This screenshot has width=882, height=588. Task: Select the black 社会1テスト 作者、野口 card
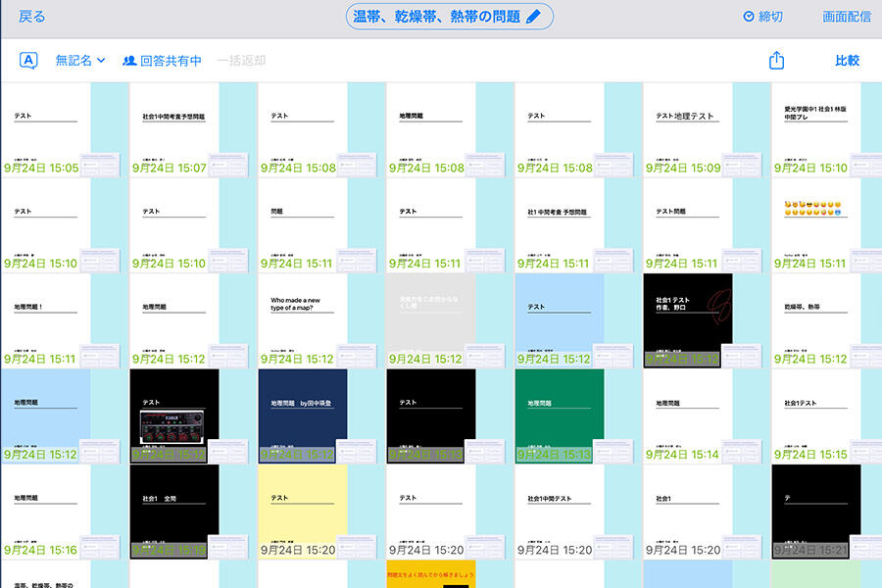tap(688, 320)
